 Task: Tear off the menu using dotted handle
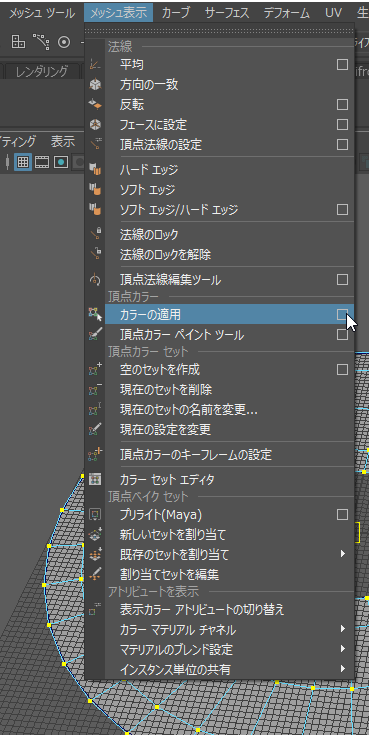point(219,30)
